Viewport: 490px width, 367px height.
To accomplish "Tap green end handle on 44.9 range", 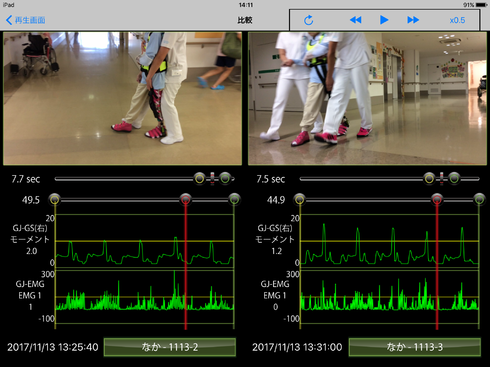I will (x=479, y=200).
